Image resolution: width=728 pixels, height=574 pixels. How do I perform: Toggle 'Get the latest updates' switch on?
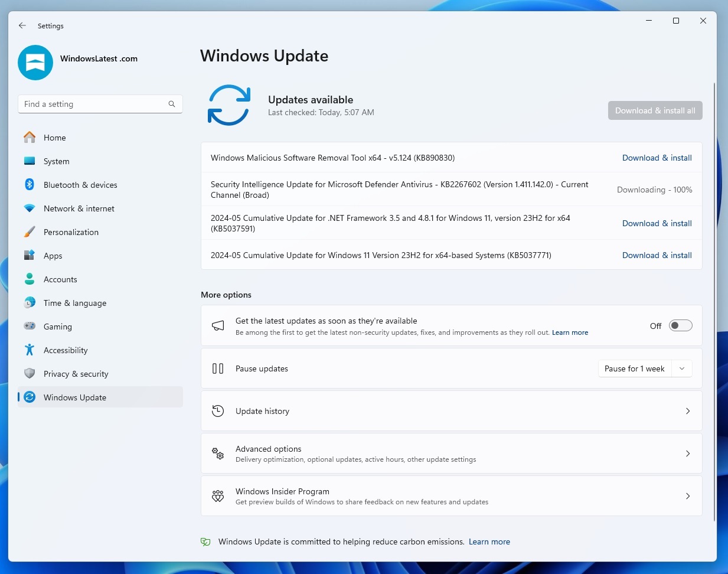(x=680, y=325)
